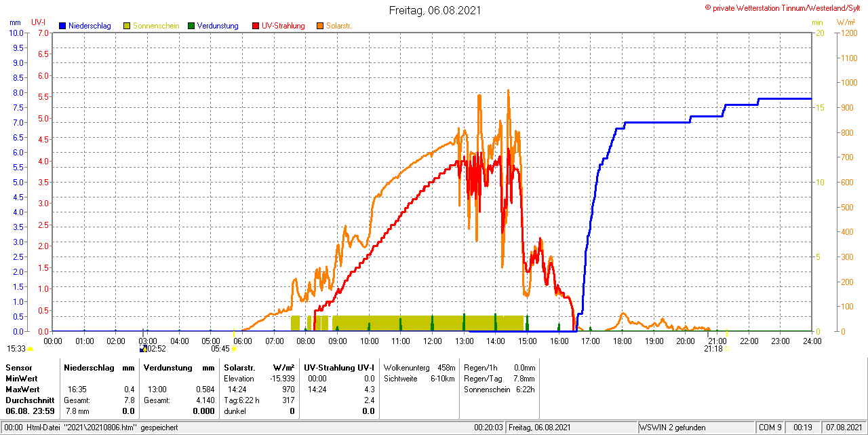Click the 458m cloud base value

[446, 367]
